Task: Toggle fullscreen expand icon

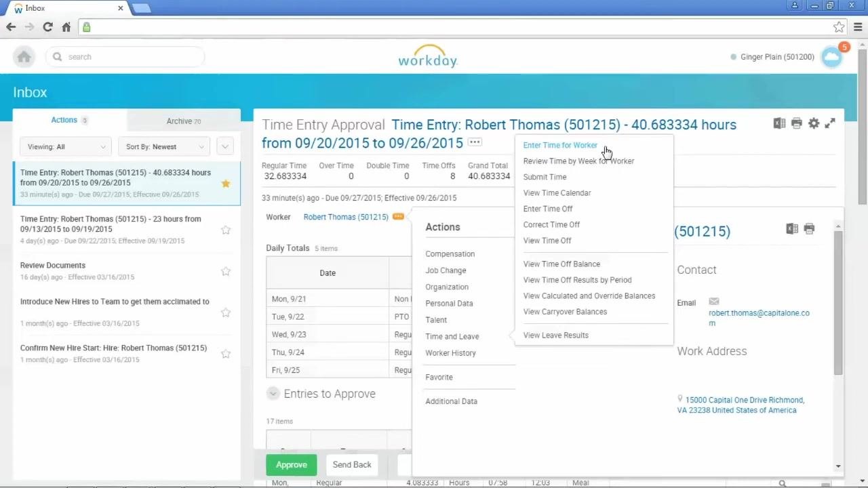Action: pyautogui.click(x=830, y=123)
